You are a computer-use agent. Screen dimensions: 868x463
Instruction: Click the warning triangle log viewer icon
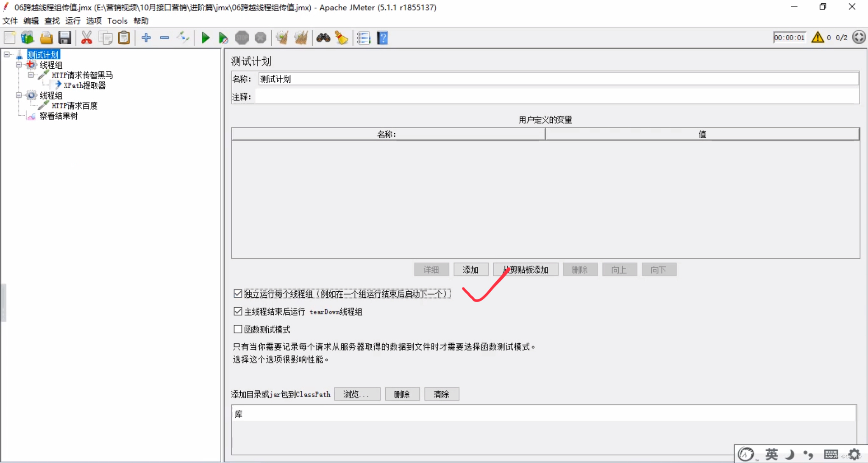click(x=818, y=37)
